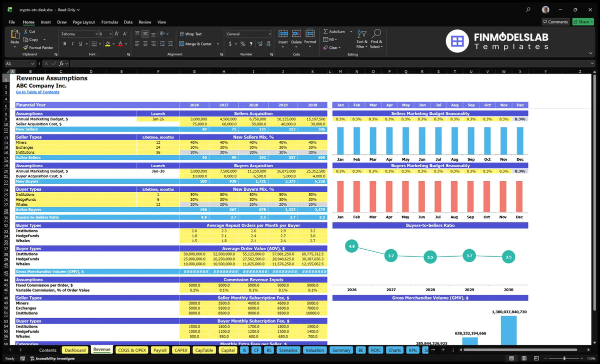Viewport: 600px width, 364px height.
Task: Follow the Go to Table of Contents link
Action: click(x=37, y=92)
